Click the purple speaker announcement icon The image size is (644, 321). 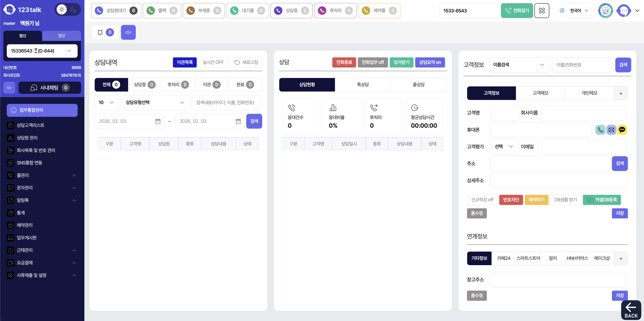point(128,32)
